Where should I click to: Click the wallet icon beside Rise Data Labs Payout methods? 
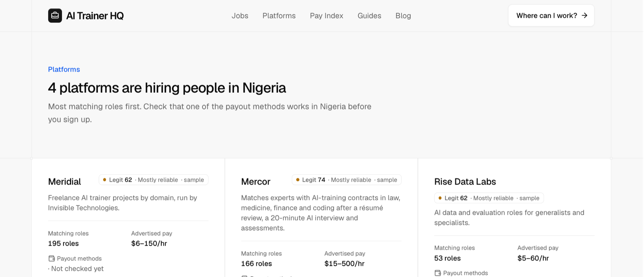438,273
